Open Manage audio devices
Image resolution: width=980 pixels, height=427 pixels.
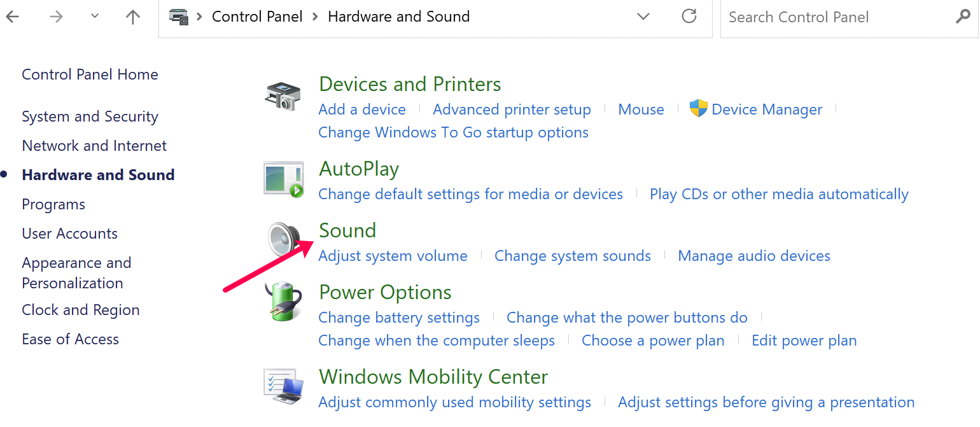point(753,256)
